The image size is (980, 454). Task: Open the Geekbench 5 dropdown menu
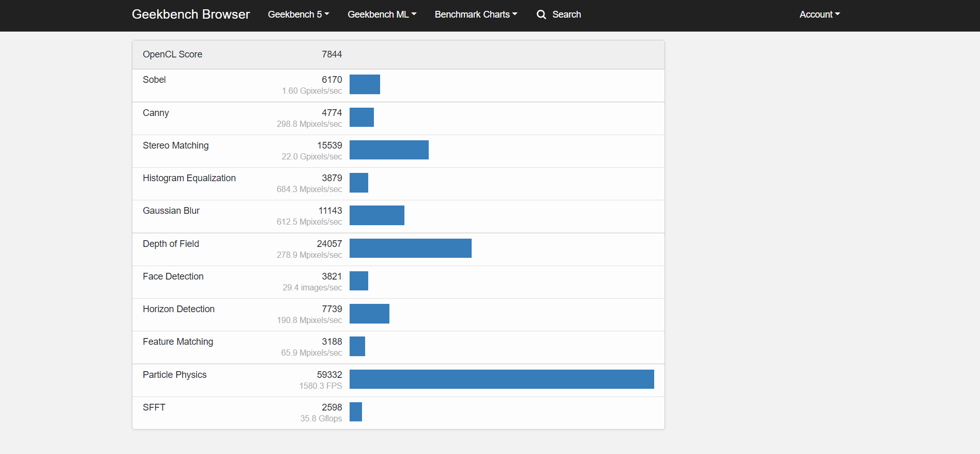click(298, 14)
